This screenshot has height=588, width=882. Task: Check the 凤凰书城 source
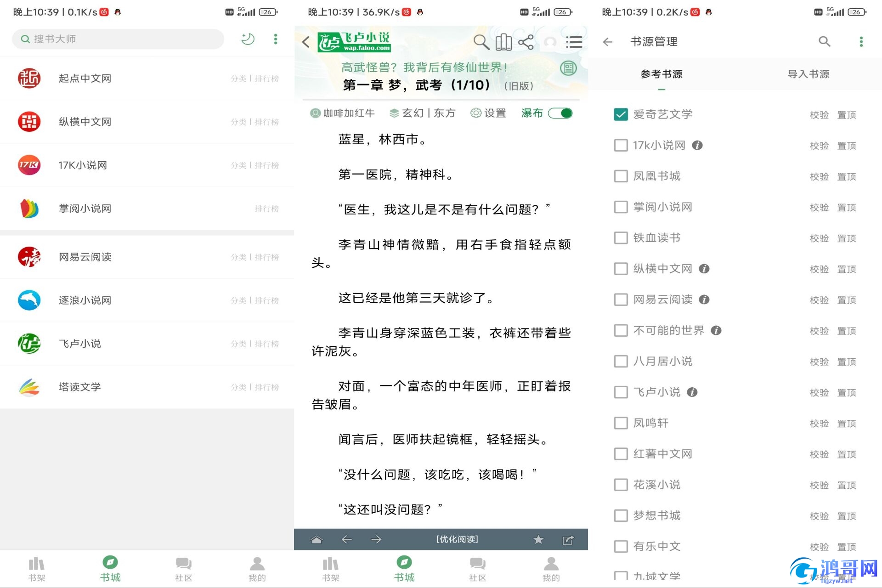tap(621, 176)
